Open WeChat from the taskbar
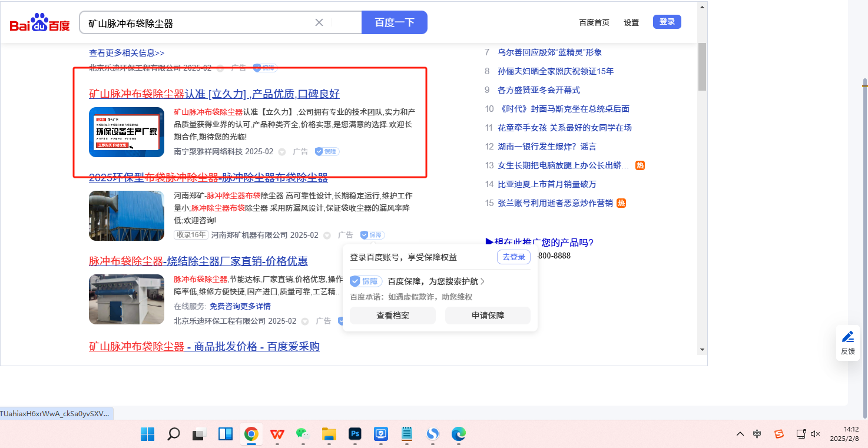 point(303,434)
